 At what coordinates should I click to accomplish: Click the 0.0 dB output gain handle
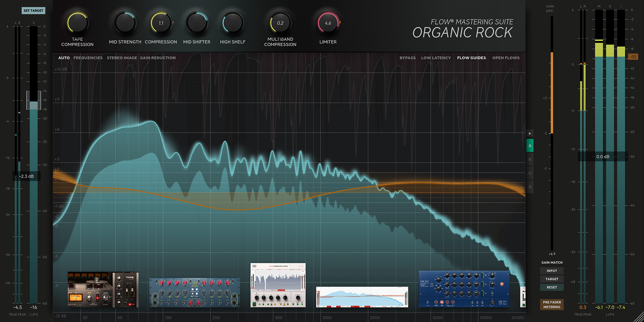[x=603, y=157]
